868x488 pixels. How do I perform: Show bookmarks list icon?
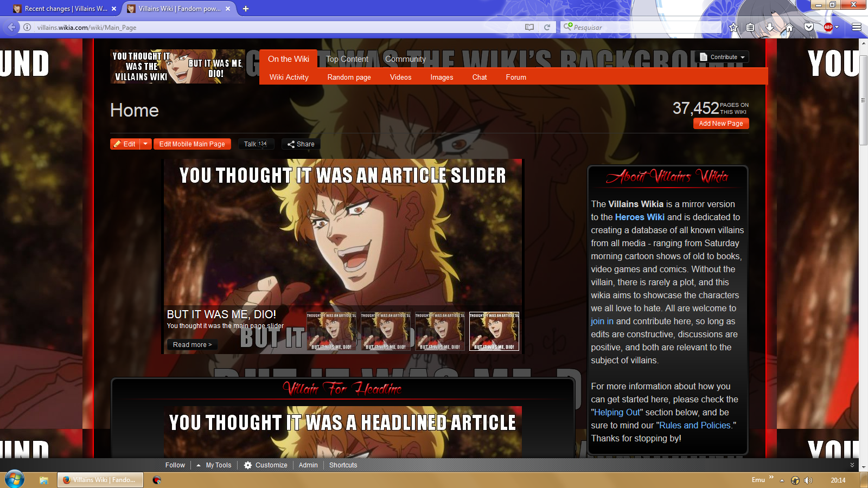pyautogui.click(x=750, y=27)
